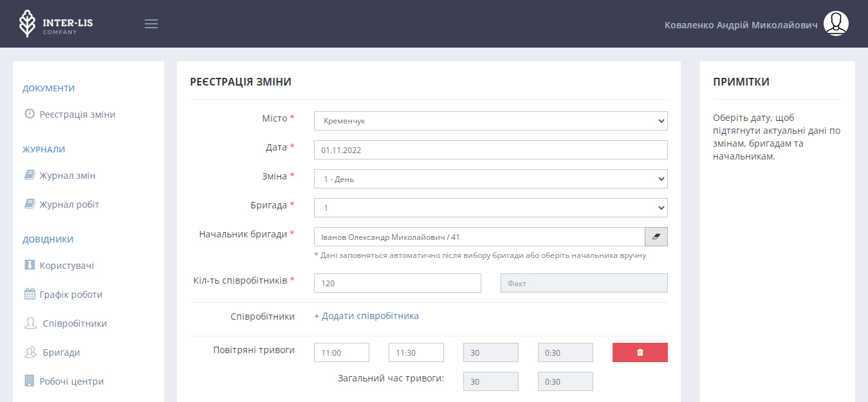868x402 pixels.
Task: Click the user name Коваленко Андрій Миколайович
Action: point(741,24)
